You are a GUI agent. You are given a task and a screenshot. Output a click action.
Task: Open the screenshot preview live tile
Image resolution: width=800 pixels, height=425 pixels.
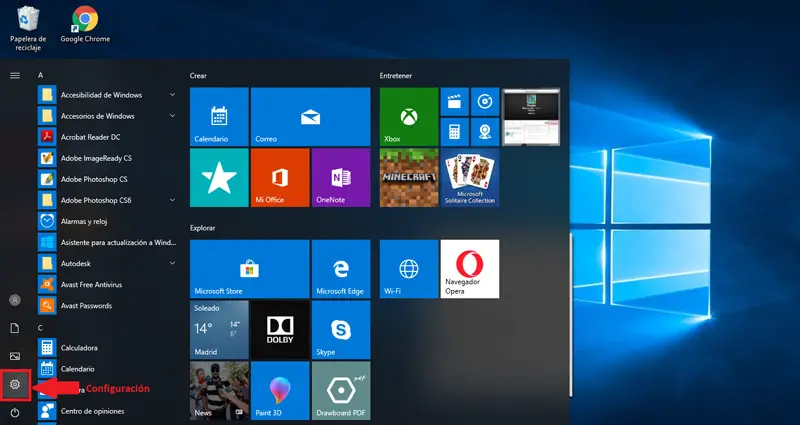coord(531,117)
